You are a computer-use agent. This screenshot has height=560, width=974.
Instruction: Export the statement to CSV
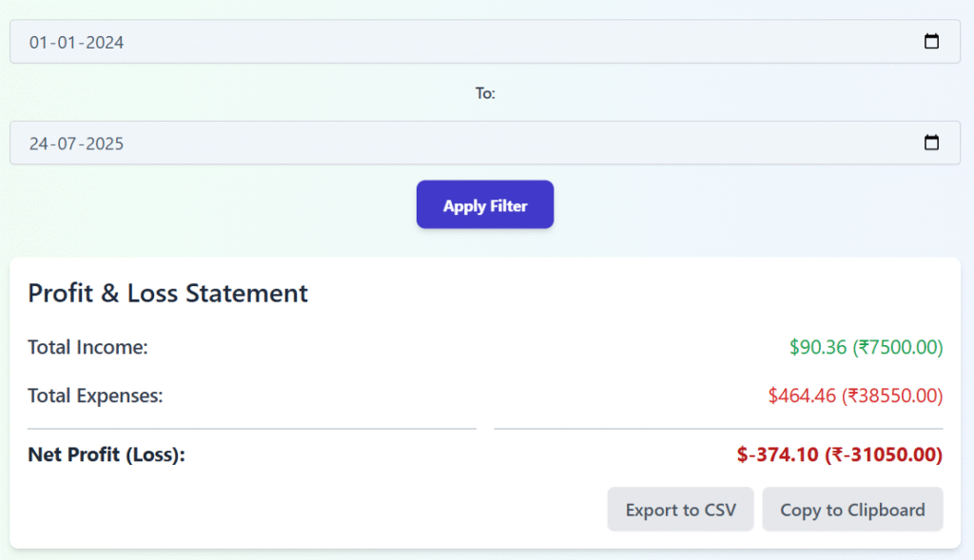(x=680, y=510)
